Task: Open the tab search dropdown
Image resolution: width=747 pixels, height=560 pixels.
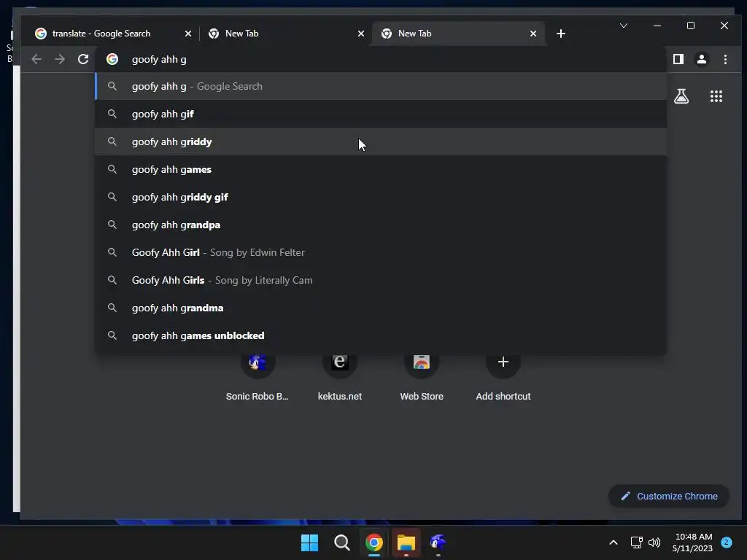Action: pyautogui.click(x=624, y=26)
